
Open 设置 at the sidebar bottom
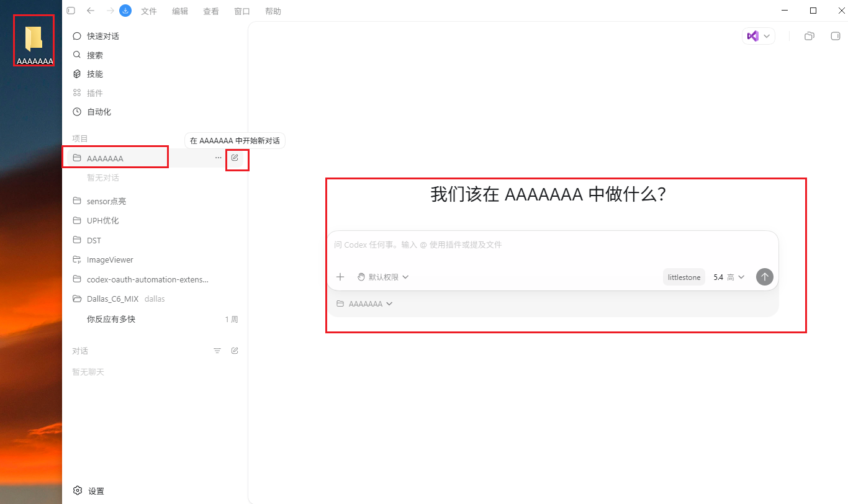click(x=89, y=491)
